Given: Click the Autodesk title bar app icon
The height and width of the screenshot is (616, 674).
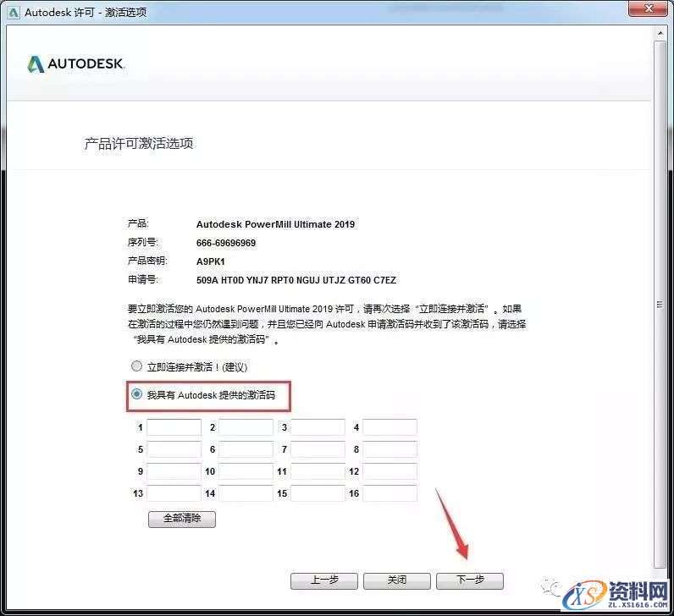Looking at the screenshot, I should (x=14, y=13).
